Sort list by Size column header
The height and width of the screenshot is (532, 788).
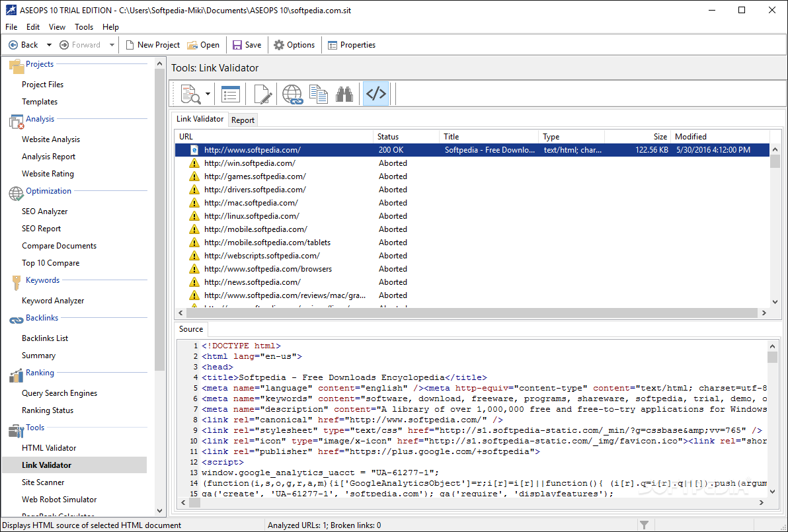pyautogui.click(x=637, y=137)
